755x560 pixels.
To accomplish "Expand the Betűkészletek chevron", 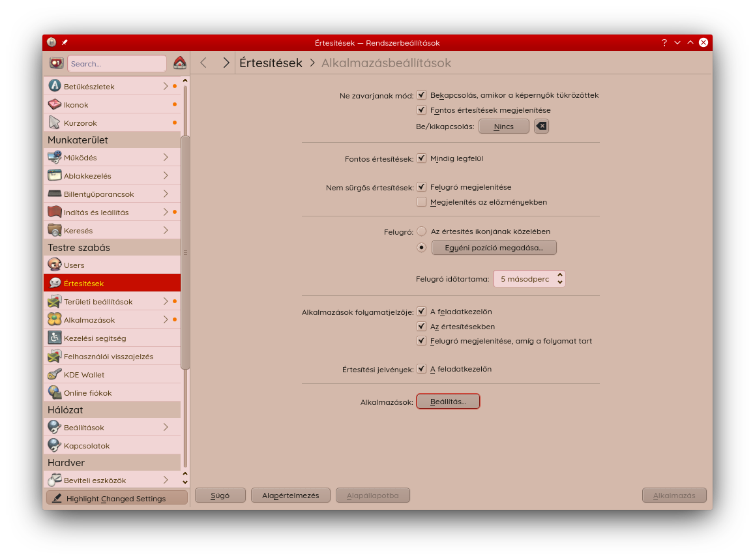I will click(166, 86).
